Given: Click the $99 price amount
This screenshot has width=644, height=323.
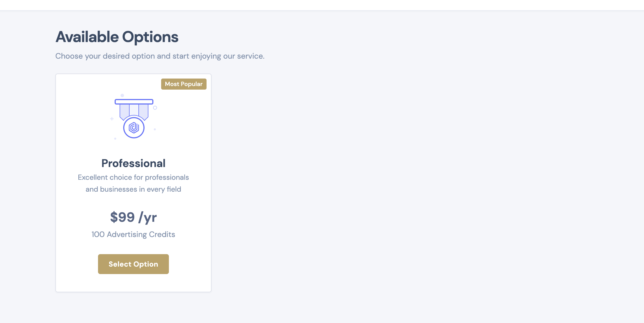Looking at the screenshot, I should [122, 217].
